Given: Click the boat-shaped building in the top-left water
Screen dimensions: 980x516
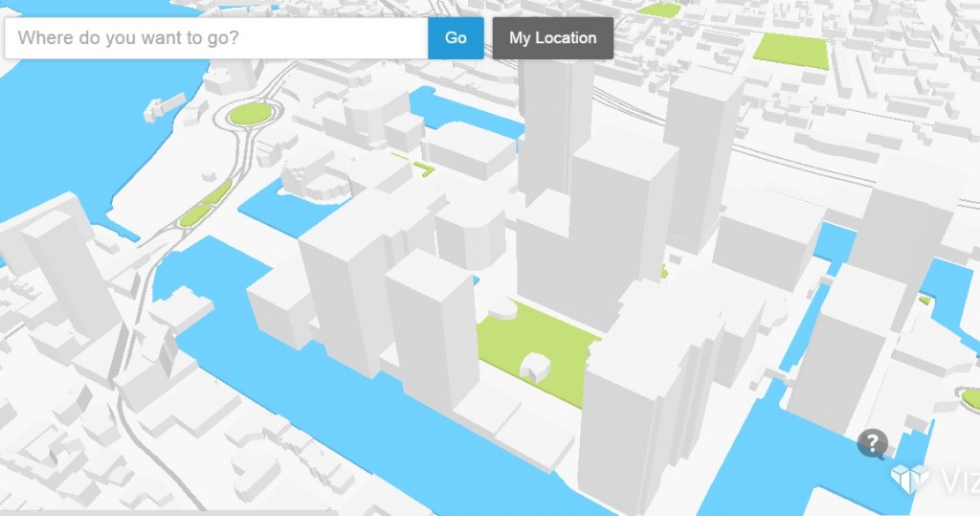Looking at the screenshot, I should coord(165,105).
